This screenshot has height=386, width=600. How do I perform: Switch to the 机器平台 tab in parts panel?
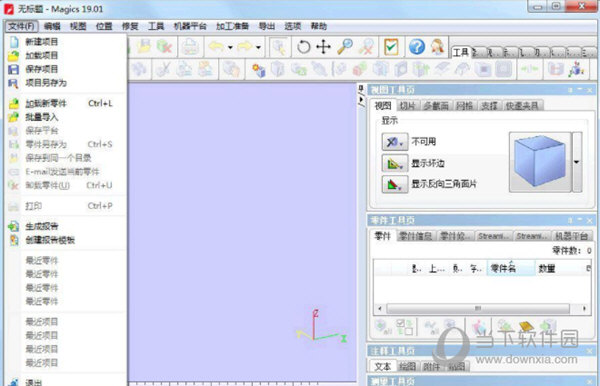571,236
